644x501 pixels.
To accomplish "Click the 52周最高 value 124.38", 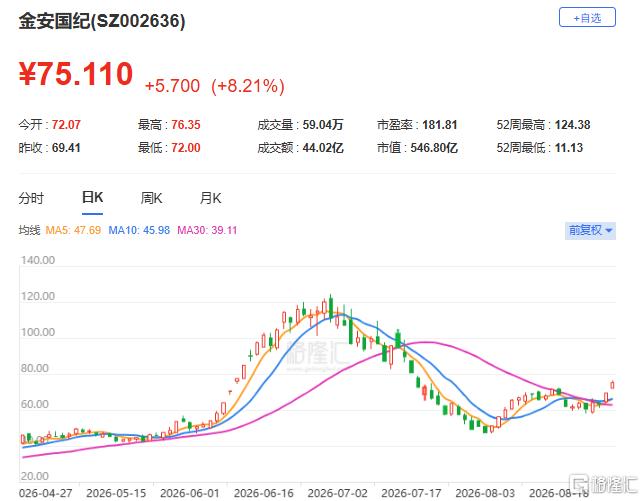I will [573, 124].
